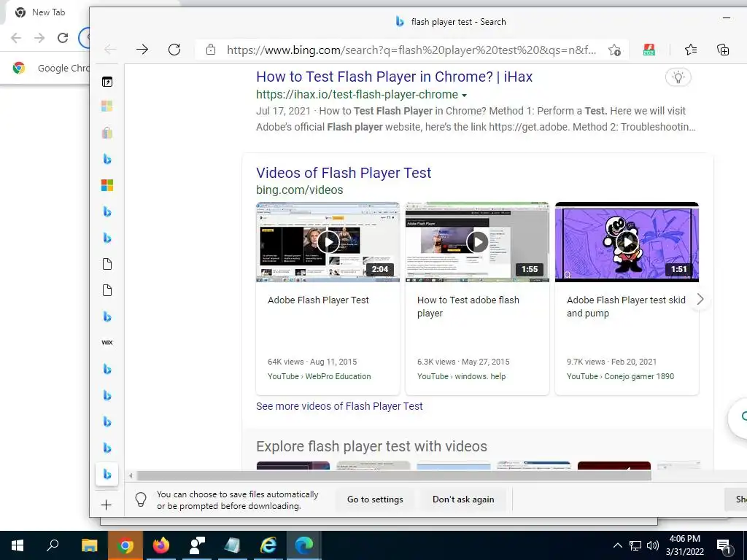Click the horizontal scrollbar left arrow

coord(131,475)
